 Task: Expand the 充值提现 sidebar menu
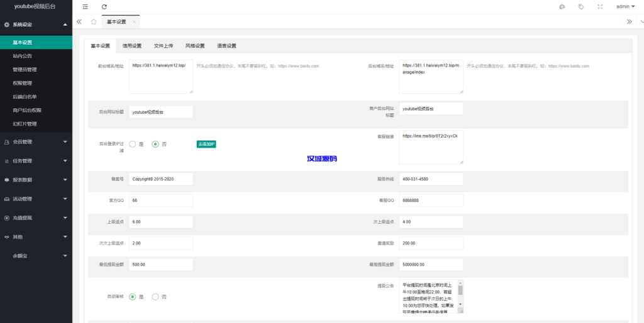pos(36,218)
